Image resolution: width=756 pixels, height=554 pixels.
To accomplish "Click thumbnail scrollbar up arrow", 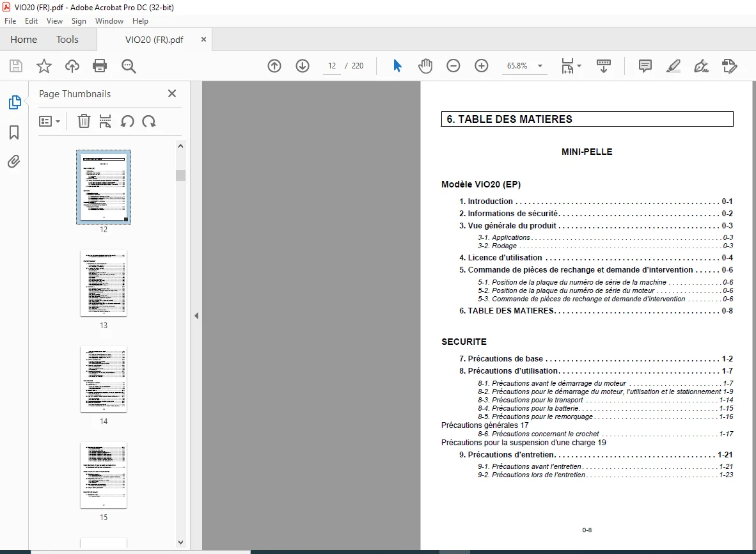I will 181,146.
